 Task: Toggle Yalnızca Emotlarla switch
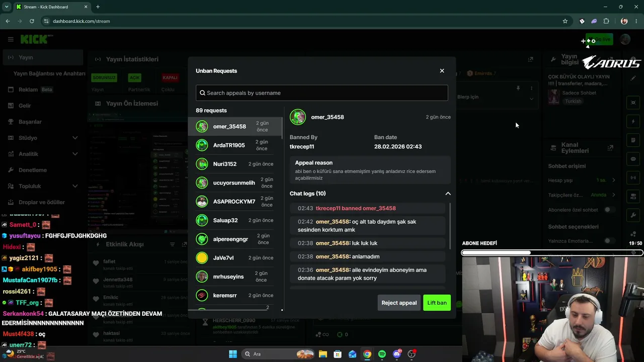(x=609, y=241)
